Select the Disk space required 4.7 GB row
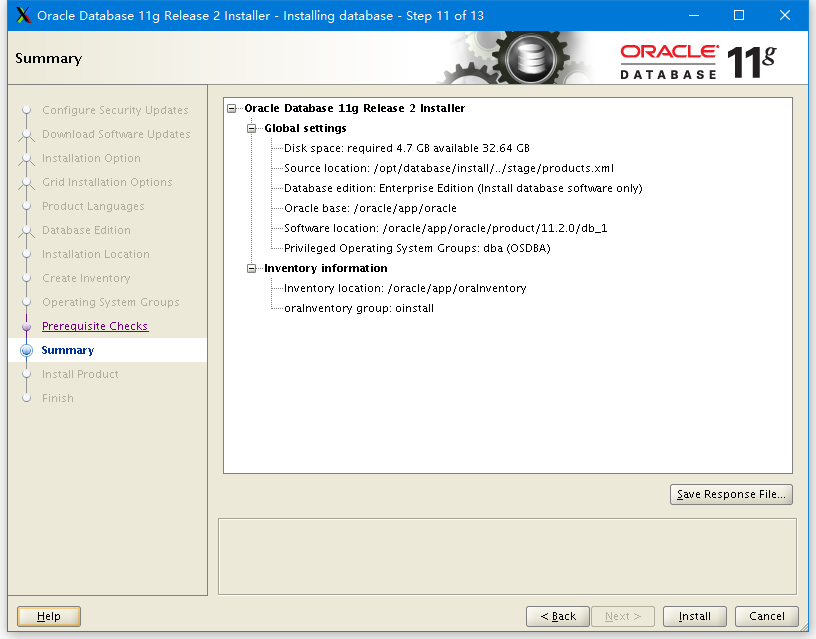This screenshot has width=816, height=639. pos(406,148)
